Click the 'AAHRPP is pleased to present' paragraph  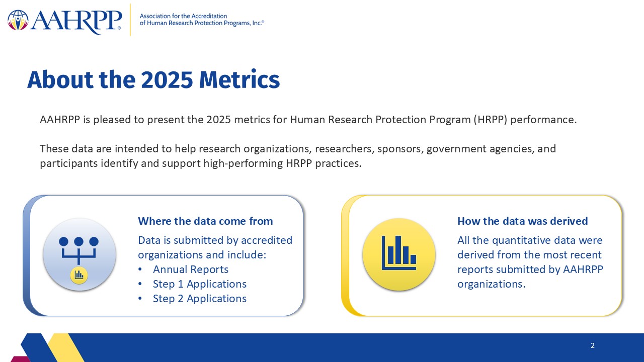coord(308,120)
